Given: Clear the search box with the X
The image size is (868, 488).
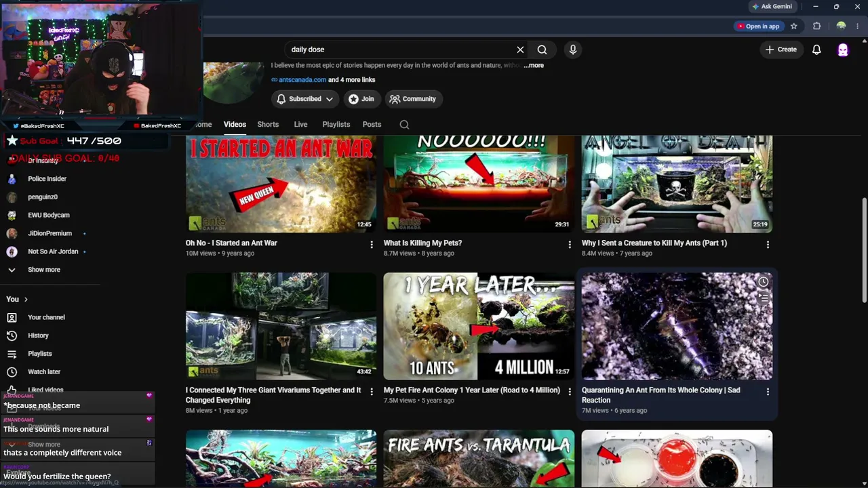Looking at the screenshot, I should [520, 49].
